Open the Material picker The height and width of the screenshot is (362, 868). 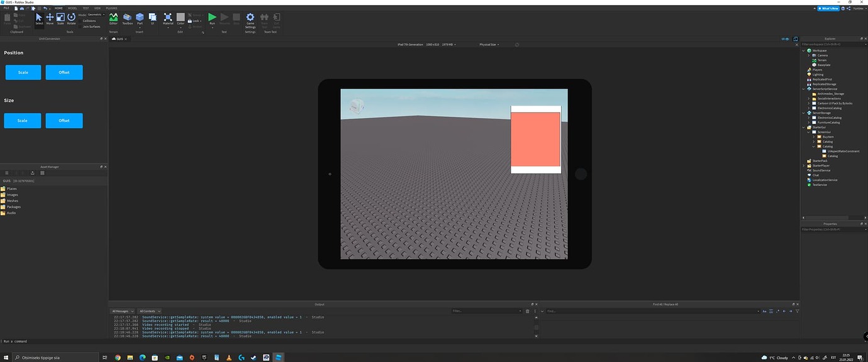tap(168, 19)
